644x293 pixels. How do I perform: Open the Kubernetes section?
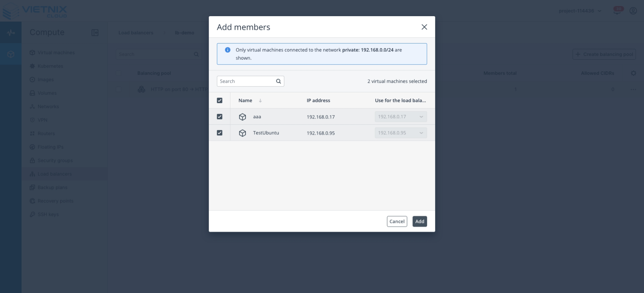[x=50, y=66]
